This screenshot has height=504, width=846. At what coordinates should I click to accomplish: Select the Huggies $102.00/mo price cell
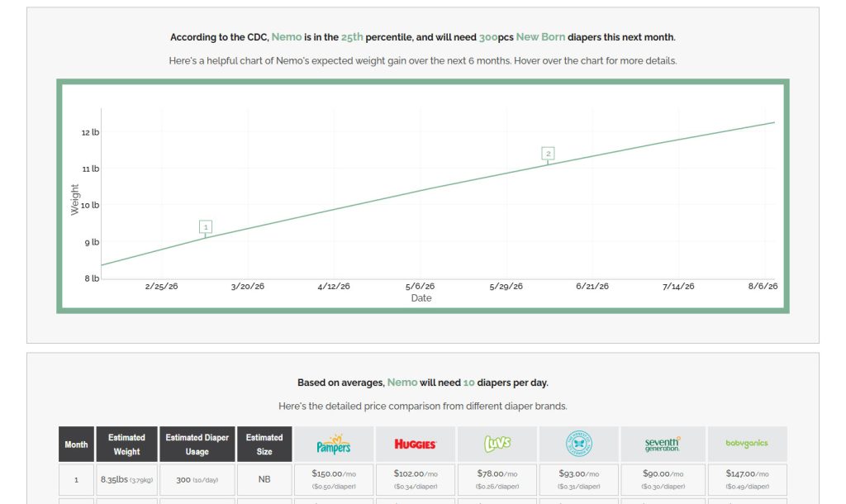pyautogui.click(x=415, y=479)
